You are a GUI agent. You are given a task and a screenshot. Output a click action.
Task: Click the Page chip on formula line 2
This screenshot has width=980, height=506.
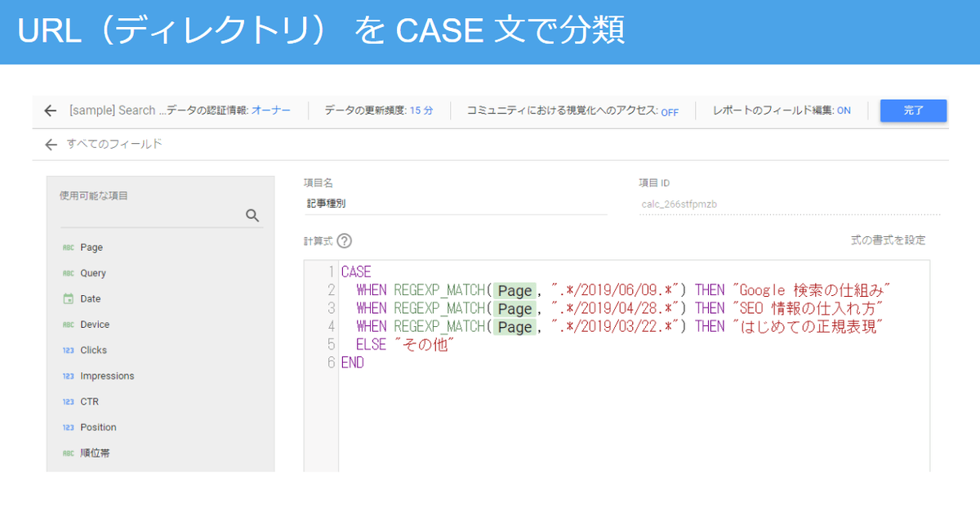tap(514, 291)
